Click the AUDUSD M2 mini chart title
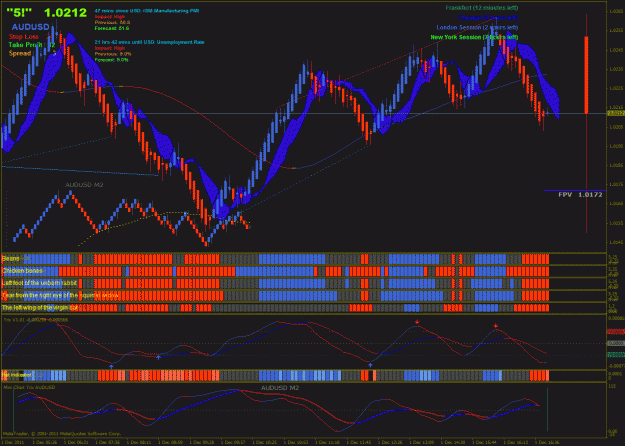 point(84,185)
